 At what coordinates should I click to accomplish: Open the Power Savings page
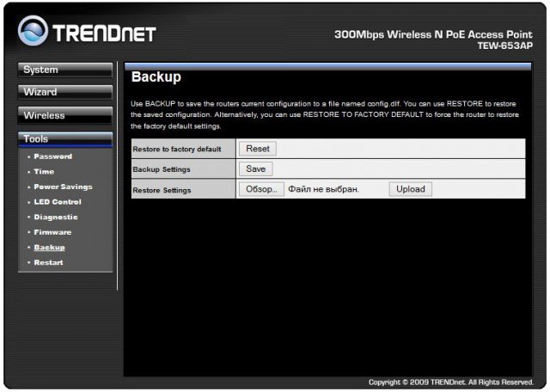click(x=63, y=187)
